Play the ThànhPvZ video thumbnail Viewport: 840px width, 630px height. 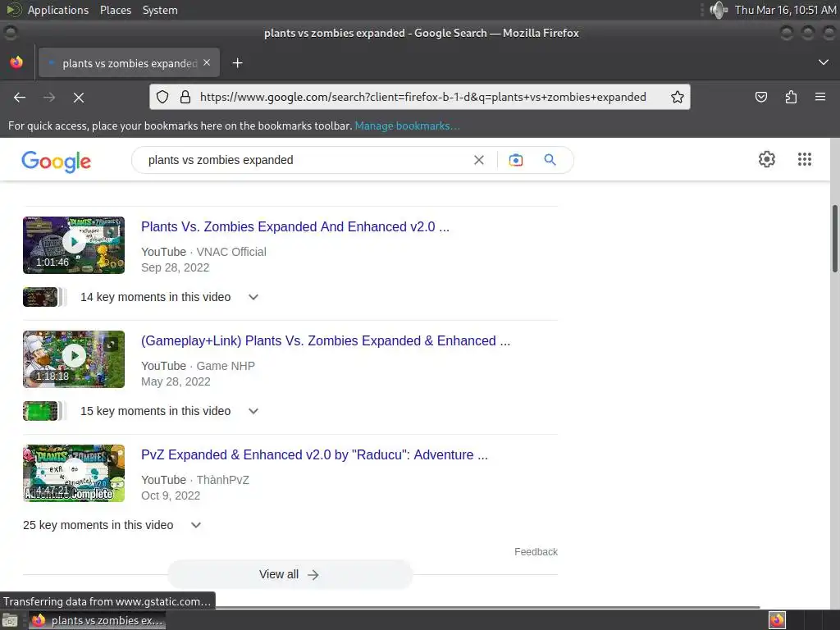coord(74,473)
